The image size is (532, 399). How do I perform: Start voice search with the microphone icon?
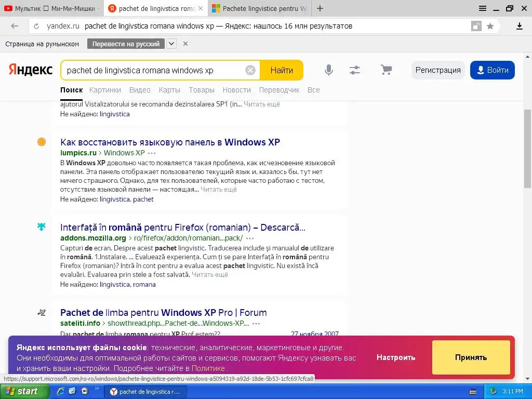[x=328, y=70]
